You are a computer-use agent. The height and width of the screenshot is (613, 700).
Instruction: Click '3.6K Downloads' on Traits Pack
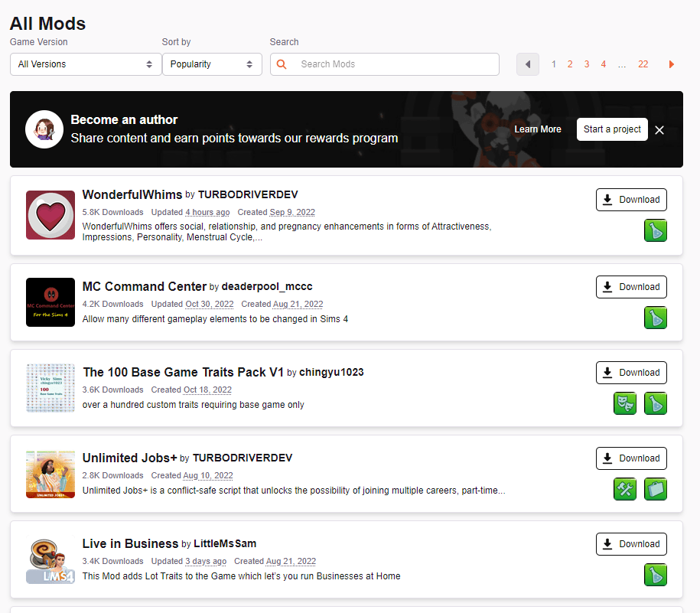113,390
